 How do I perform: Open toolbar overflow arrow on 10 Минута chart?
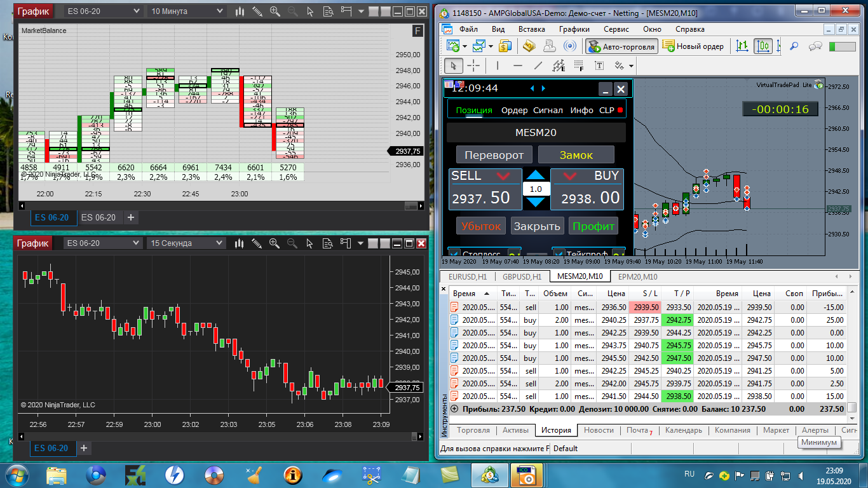pyautogui.click(x=361, y=11)
